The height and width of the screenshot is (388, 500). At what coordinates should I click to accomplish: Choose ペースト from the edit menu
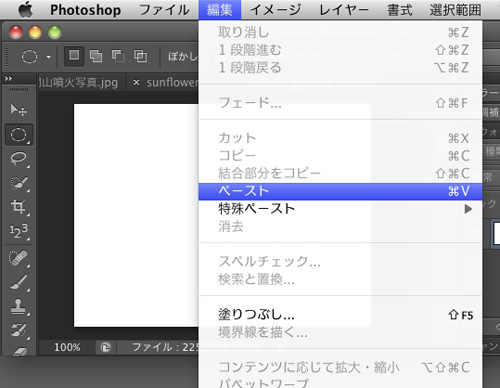[x=340, y=191]
